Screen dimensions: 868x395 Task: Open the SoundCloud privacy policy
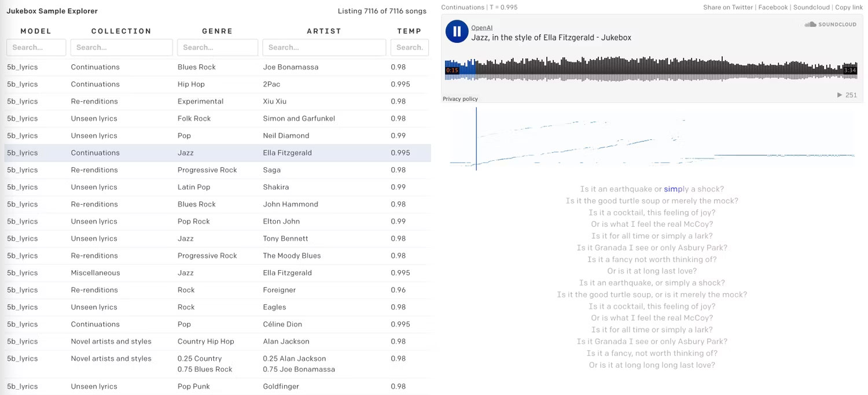click(460, 99)
